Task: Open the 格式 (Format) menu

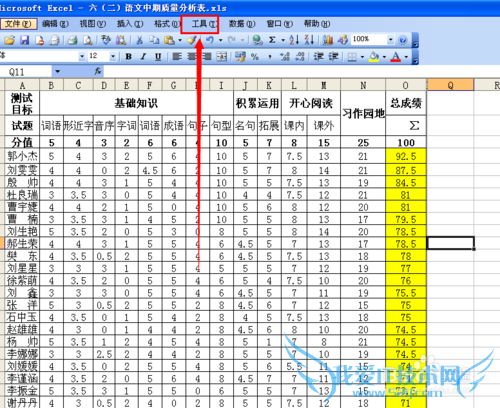Action: (167, 24)
